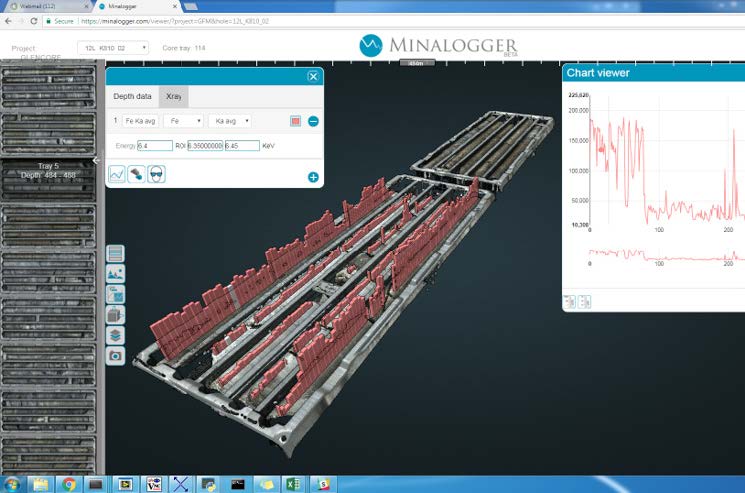Image resolution: width=745 pixels, height=493 pixels.
Task: Click the Chart viewer title bar
Action: (654, 73)
